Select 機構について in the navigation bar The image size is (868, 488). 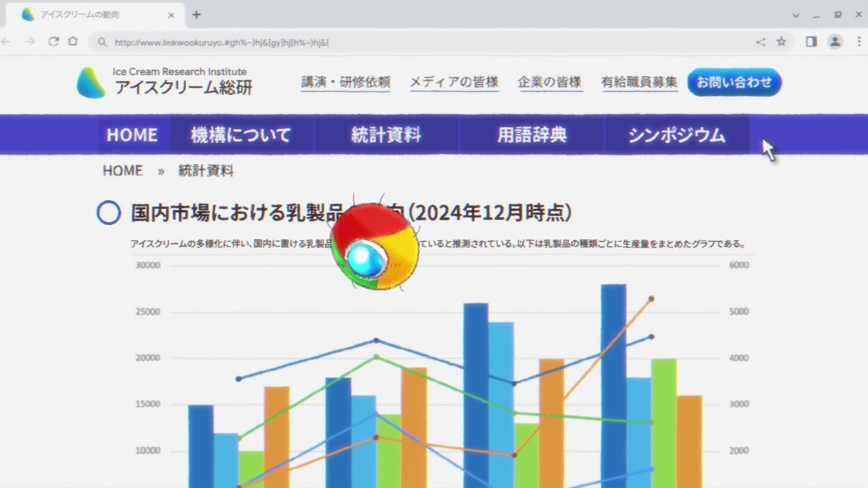point(241,135)
